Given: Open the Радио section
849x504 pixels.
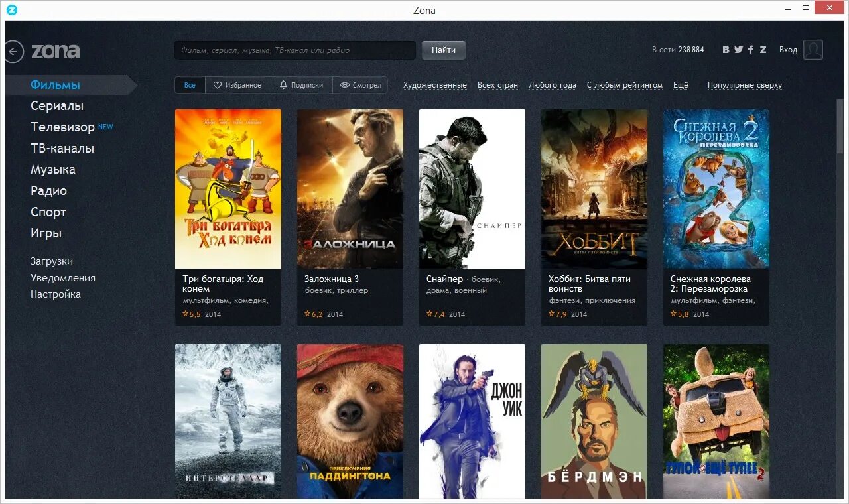Looking at the screenshot, I should pyautogui.click(x=48, y=191).
